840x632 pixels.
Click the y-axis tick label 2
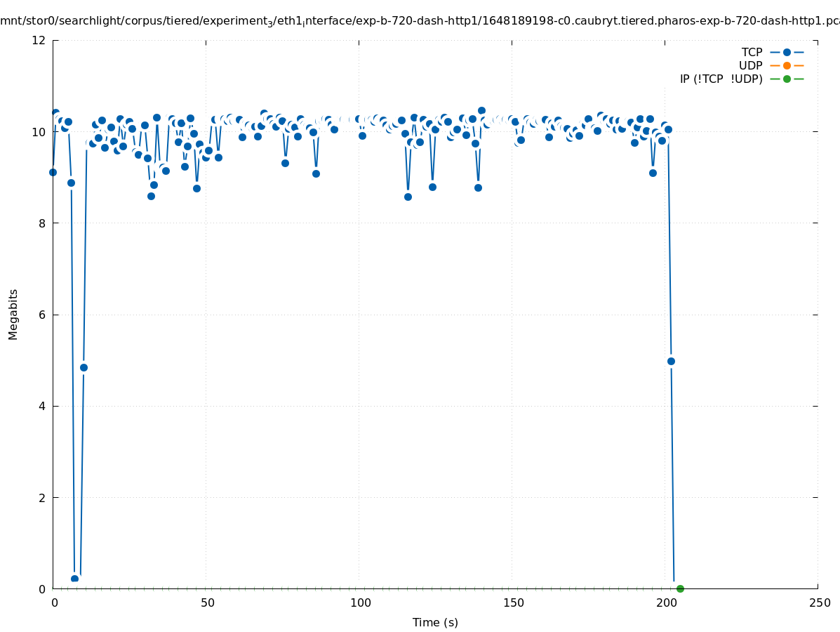(42, 497)
